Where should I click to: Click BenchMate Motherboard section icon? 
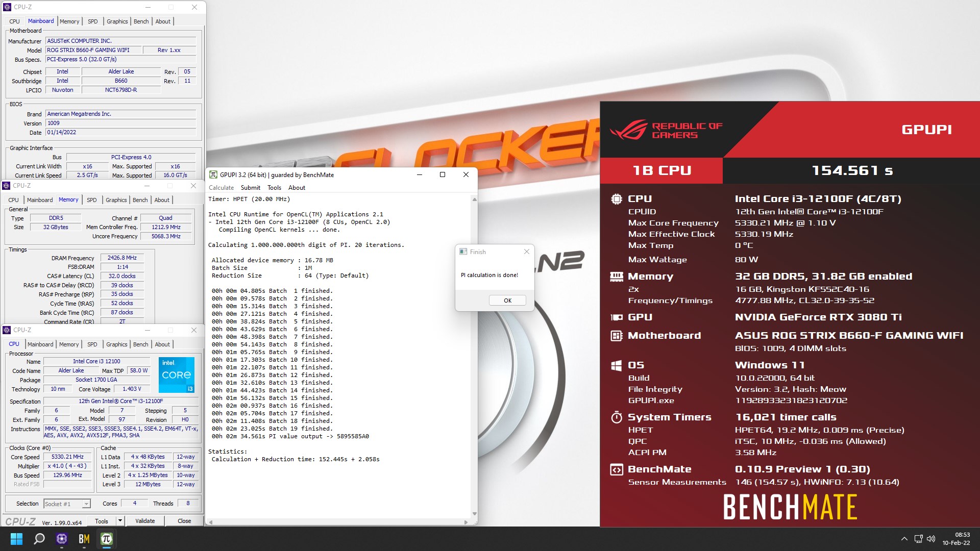coord(617,336)
